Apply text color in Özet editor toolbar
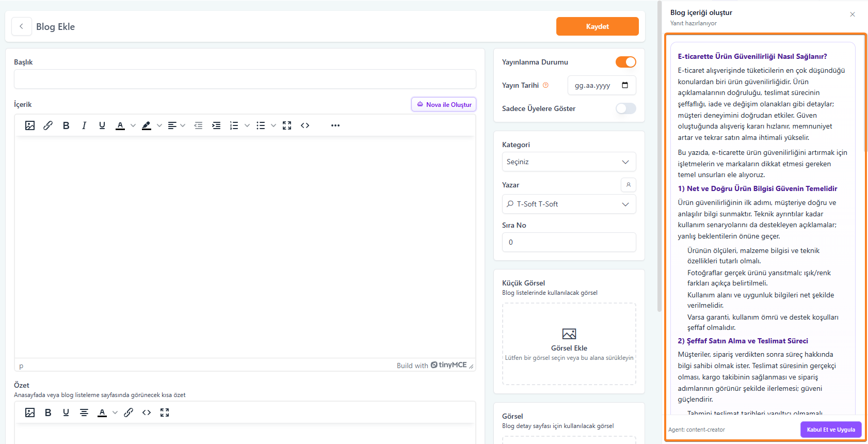This screenshot has width=868, height=444. tap(102, 413)
